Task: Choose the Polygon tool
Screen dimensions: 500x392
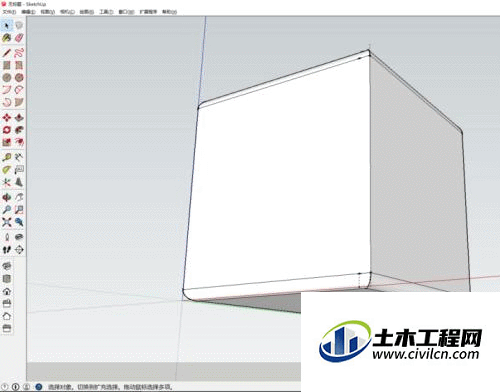Action: (x=19, y=77)
